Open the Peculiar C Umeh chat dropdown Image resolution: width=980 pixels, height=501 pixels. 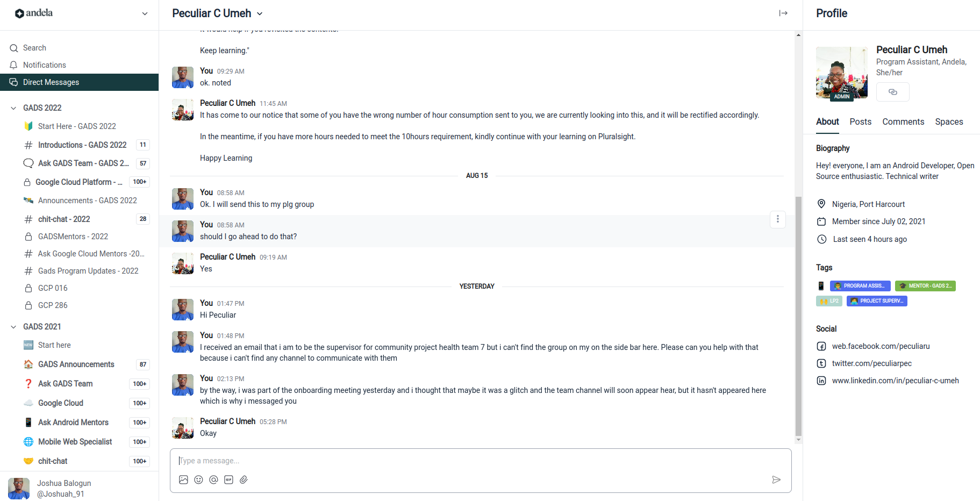coord(260,13)
